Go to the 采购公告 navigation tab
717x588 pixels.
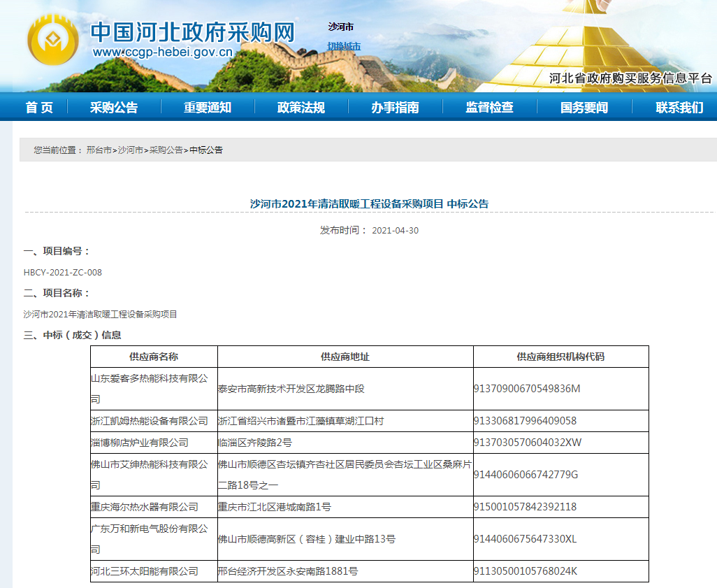(x=114, y=108)
